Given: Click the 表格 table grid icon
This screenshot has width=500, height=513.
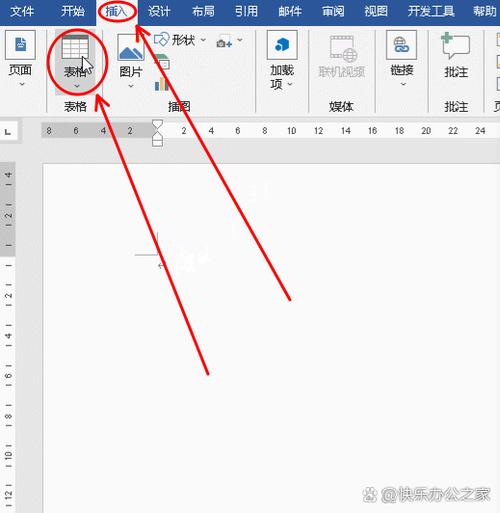Looking at the screenshot, I should (75, 47).
